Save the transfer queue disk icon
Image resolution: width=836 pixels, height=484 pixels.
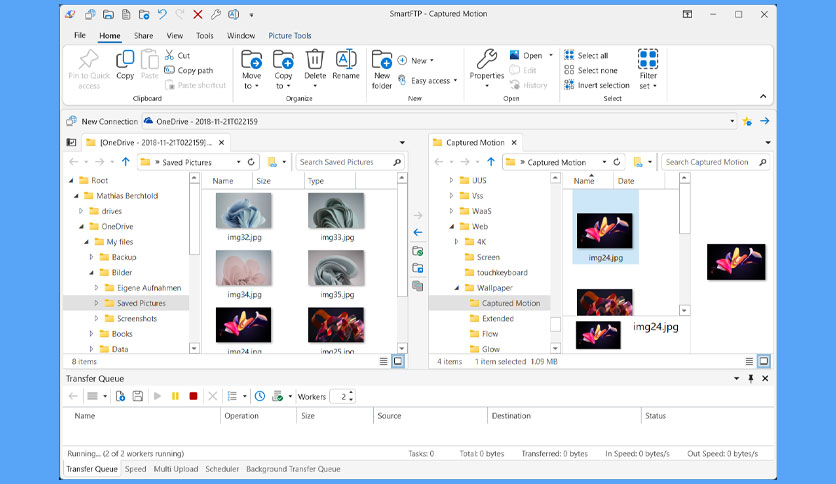(x=138, y=396)
